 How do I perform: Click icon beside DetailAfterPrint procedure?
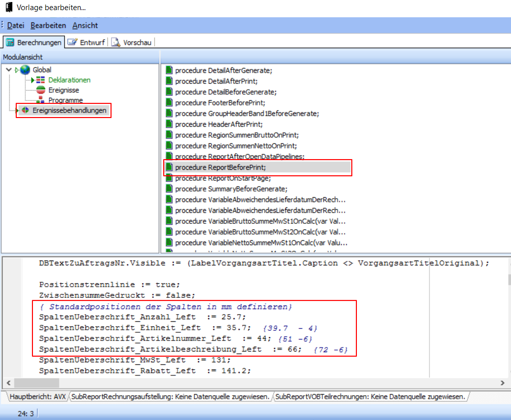point(169,81)
